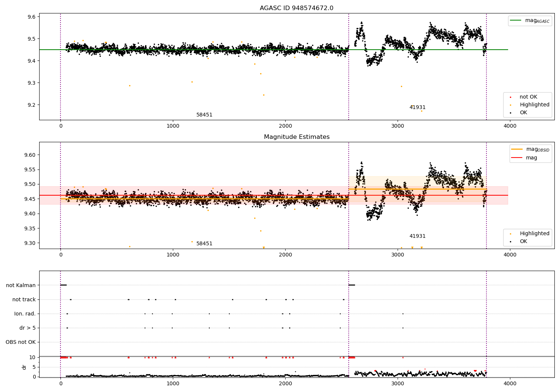
Task: Click the 'OBS not OK' row label
Action: click(21, 342)
